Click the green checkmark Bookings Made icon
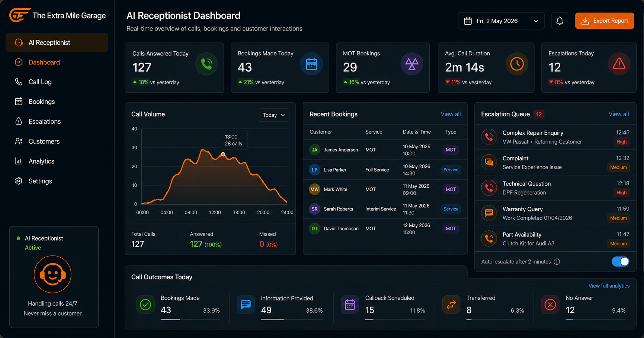The width and height of the screenshot is (644, 338). pyautogui.click(x=145, y=305)
